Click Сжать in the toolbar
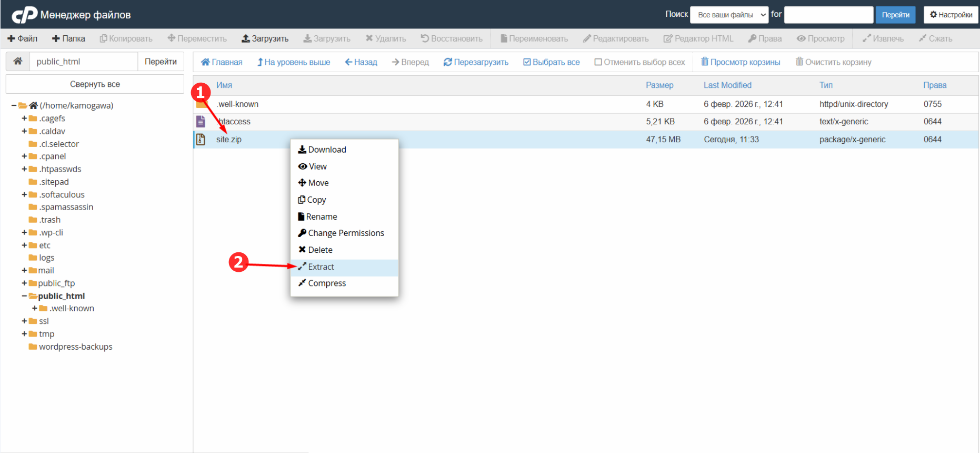Viewport: 980px width, 453px height. [x=935, y=38]
